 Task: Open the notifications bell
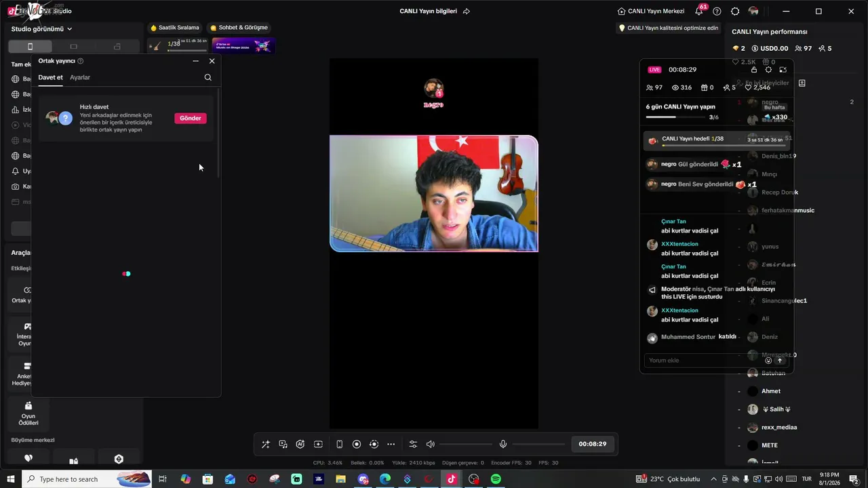tap(699, 11)
